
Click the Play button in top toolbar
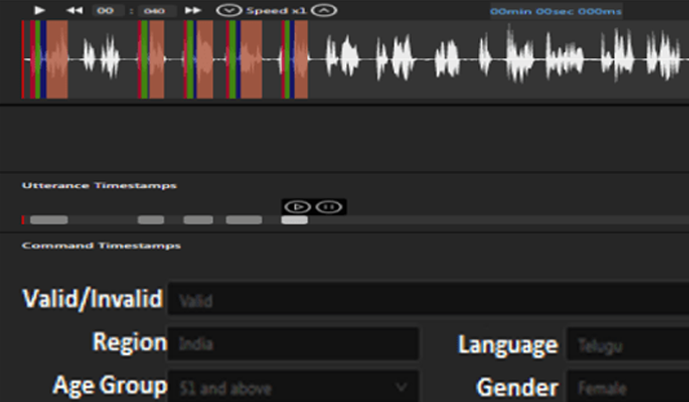40,10
